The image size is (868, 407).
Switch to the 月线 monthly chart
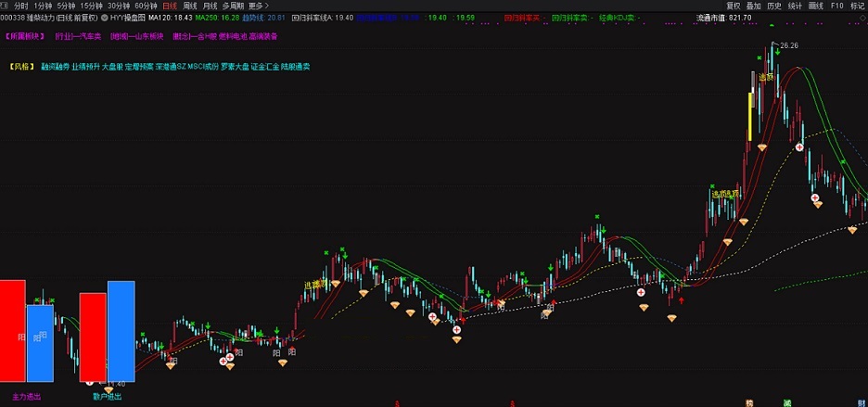(210, 6)
